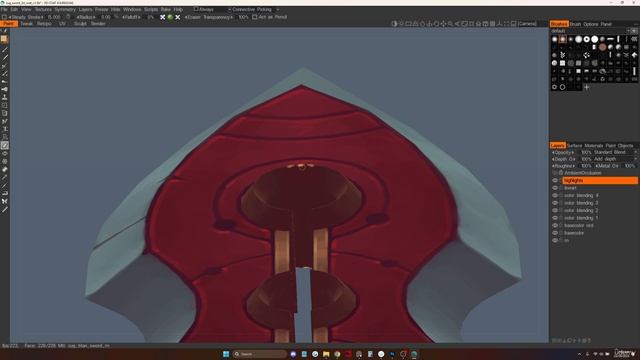Open the Camera view dropdown
This screenshot has height=360, width=640.
coord(527,24)
